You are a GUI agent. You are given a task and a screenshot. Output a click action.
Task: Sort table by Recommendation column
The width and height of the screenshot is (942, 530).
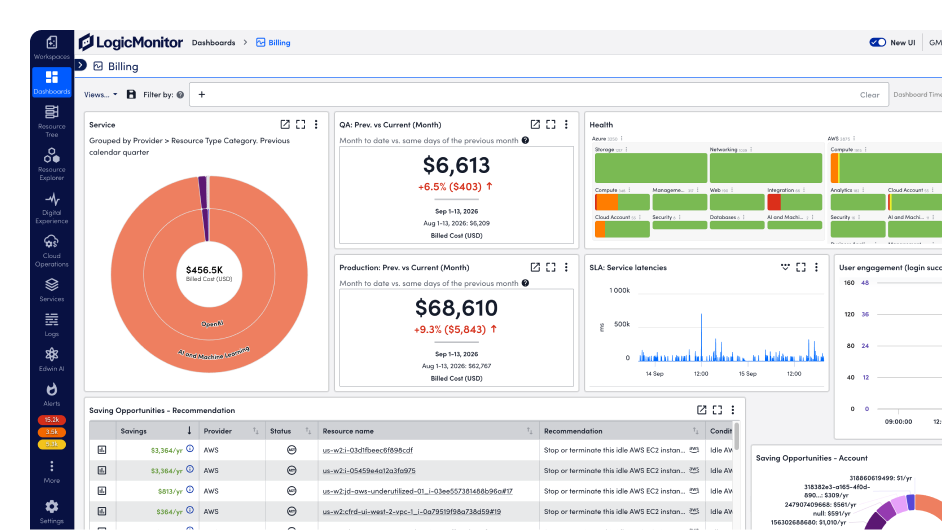[622, 430]
